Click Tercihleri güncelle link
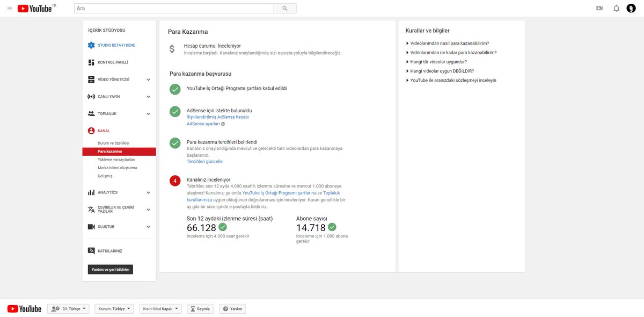The image size is (644, 317). (x=204, y=161)
